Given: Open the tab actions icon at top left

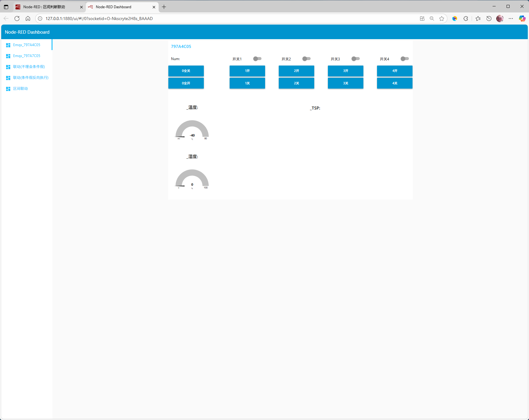Looking at the screenshot, I should click(6, 7).
